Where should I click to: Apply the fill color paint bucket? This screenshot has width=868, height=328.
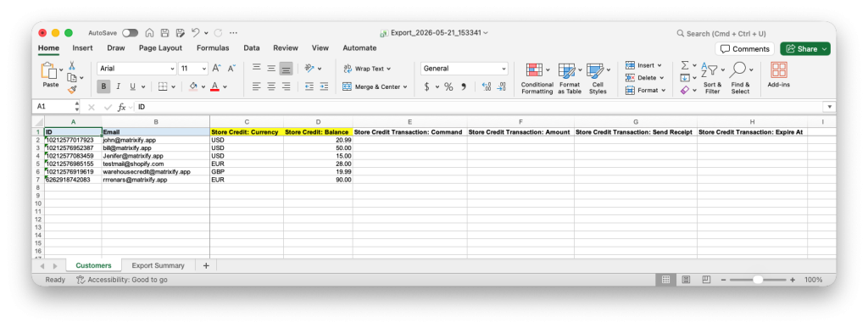point(193,86)
